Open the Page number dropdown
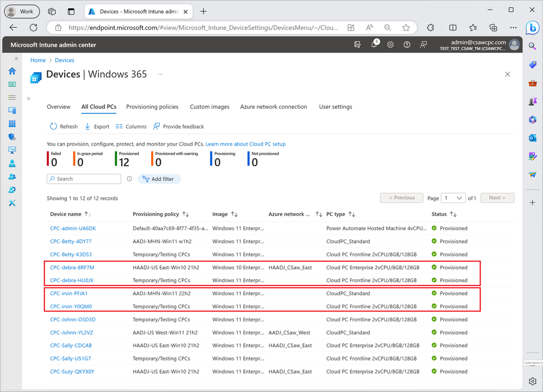 [x=453, y=198]
